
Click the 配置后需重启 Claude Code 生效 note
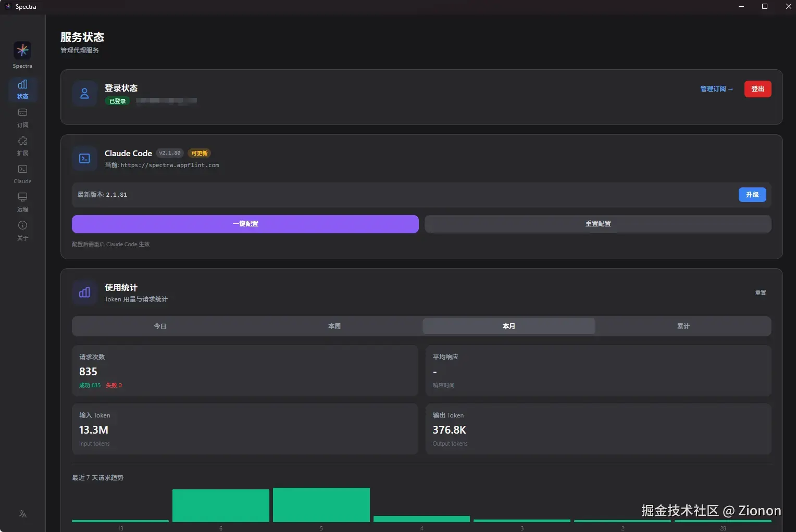coord(111,244)
